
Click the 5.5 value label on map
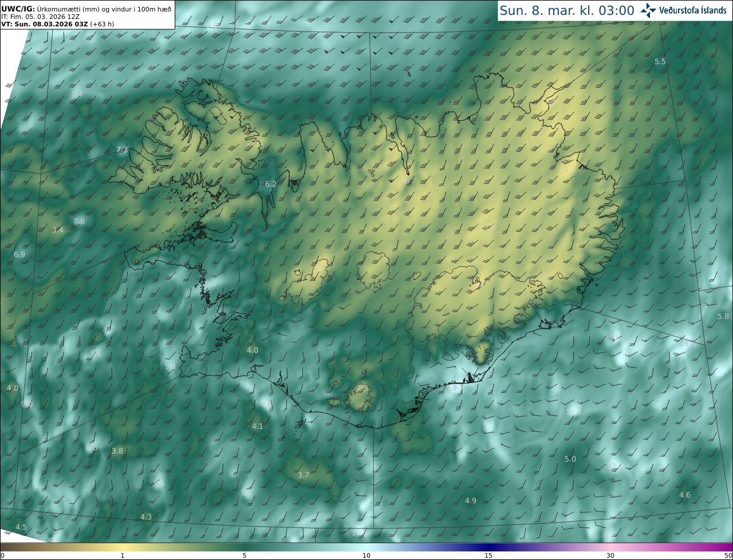pos(660,61)
